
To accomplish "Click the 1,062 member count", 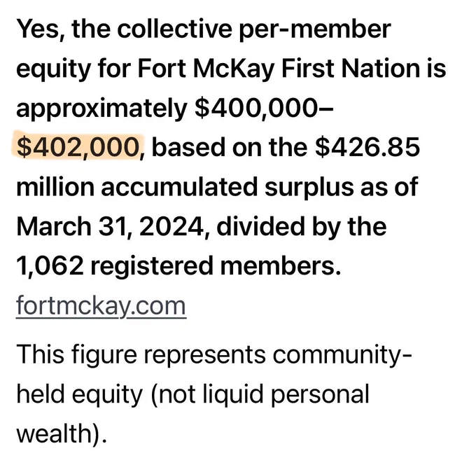I will [50, 266].
